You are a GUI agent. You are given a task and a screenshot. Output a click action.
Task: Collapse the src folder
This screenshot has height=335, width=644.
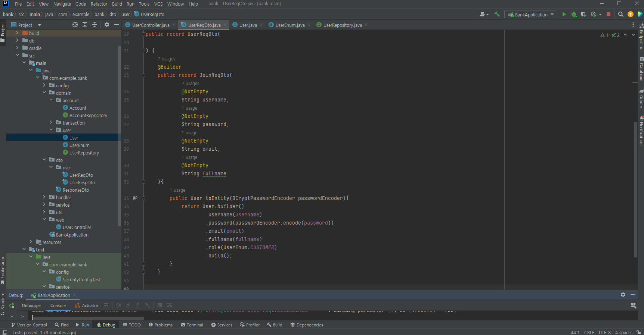[x=17, y=56]
